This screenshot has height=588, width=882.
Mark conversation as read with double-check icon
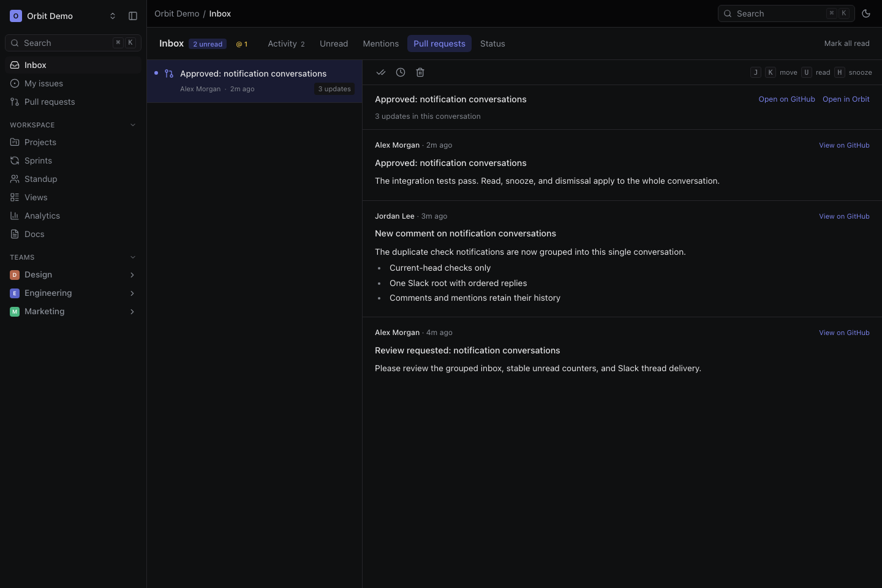[x=381, y=72]
